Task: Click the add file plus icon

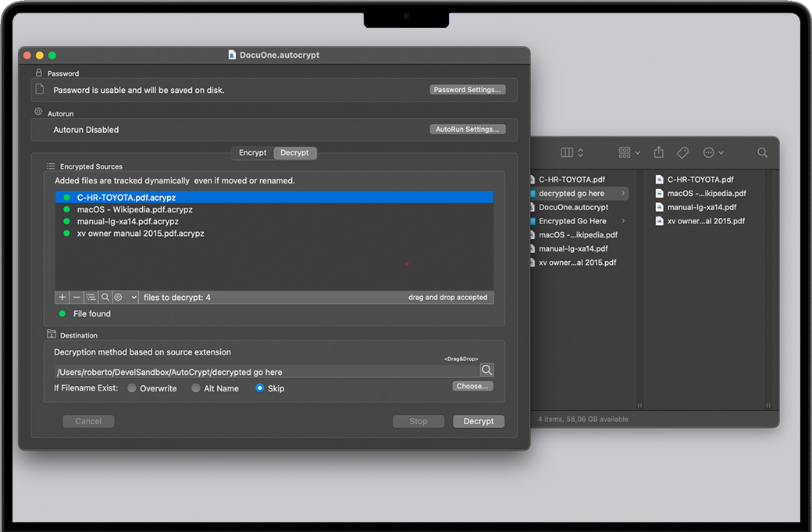Action: pyautogui.click(x=62, y=298)
